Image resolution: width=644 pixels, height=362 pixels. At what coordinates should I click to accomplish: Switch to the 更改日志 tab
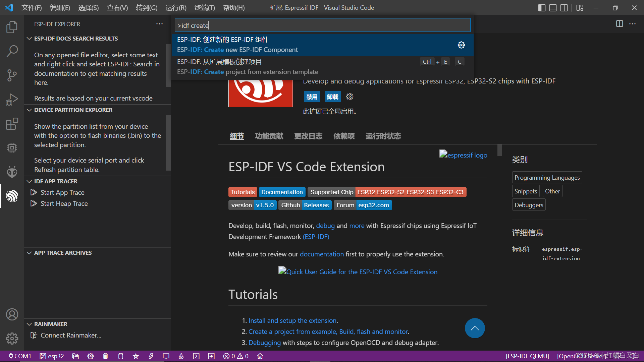tap(308, 136)
